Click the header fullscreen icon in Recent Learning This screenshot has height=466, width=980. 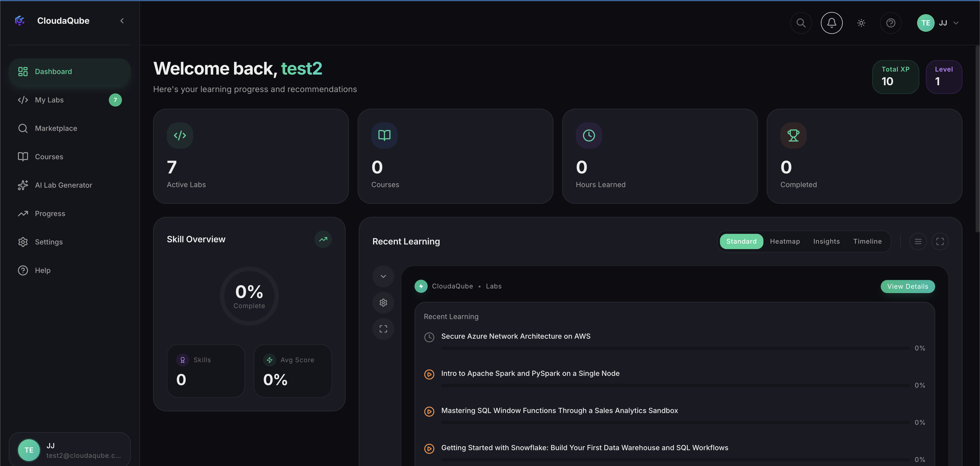point(940,241)
